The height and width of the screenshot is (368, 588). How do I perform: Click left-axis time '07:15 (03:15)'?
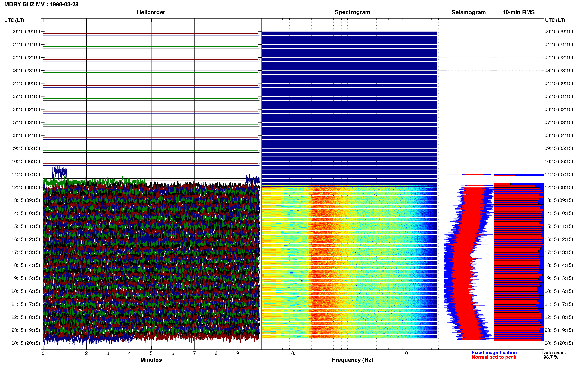pos(26,122)
